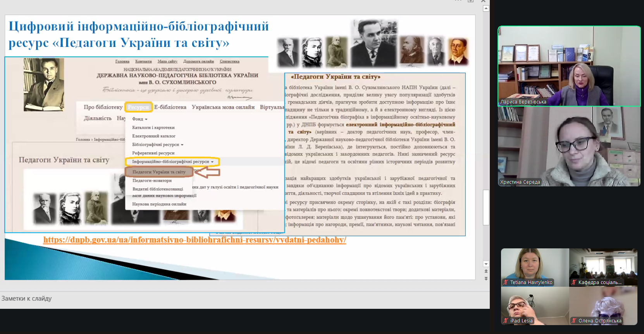The width and height of the screenshot is (644, 334).
Task: Click the ribbon display options icon
Action: tap(470, 1)
